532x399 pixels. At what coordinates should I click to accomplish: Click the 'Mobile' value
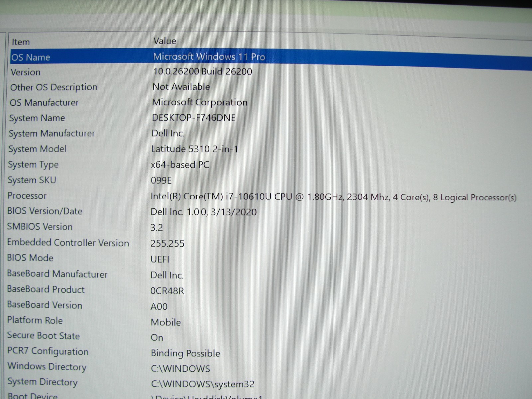pos(166,322)
